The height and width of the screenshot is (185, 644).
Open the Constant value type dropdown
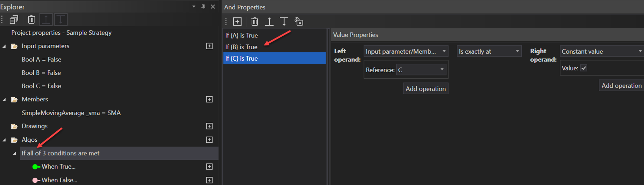pos(601,51)
